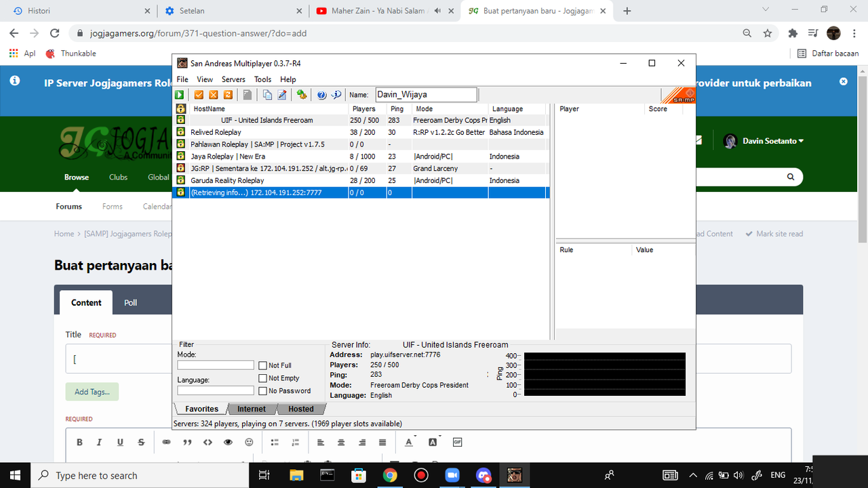Open the File menu in SA-MP

(x=182, y=79)
